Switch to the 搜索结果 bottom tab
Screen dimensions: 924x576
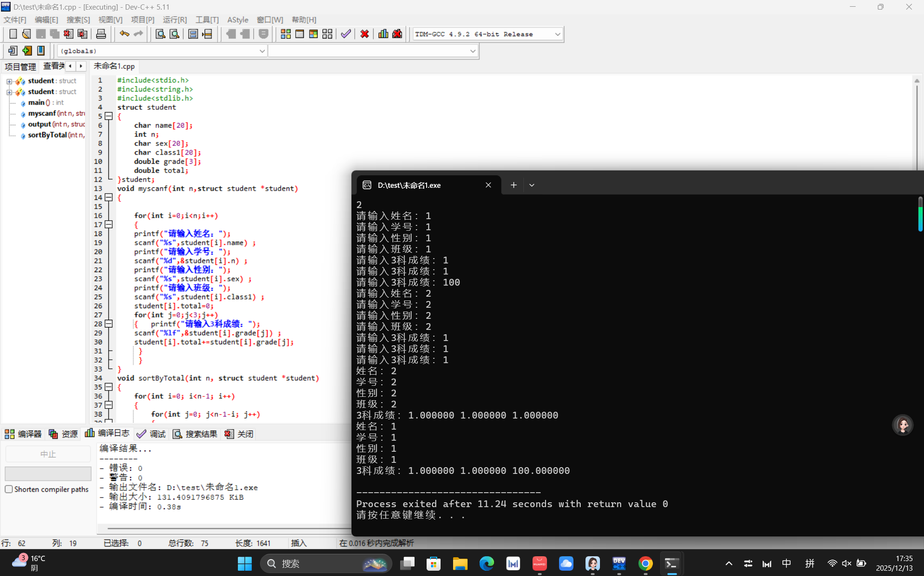195,434
